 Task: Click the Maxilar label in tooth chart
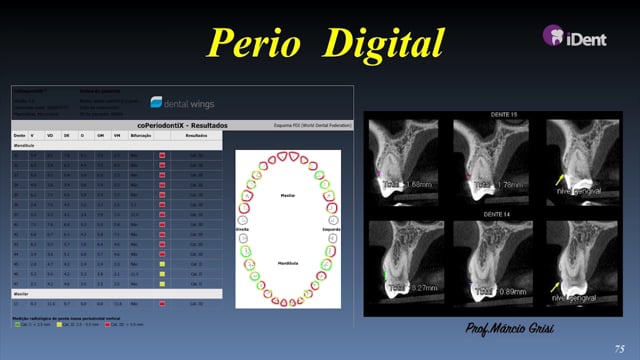click(288, 196)
